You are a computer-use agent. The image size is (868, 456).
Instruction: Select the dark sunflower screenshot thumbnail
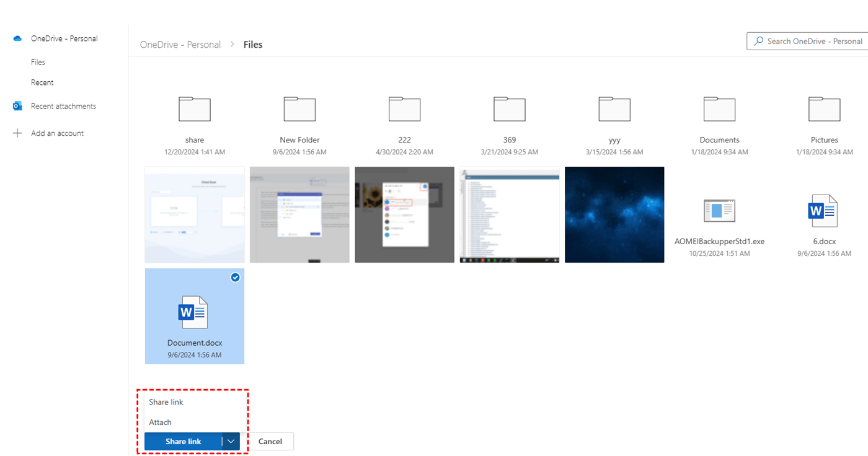coord(405,214)
